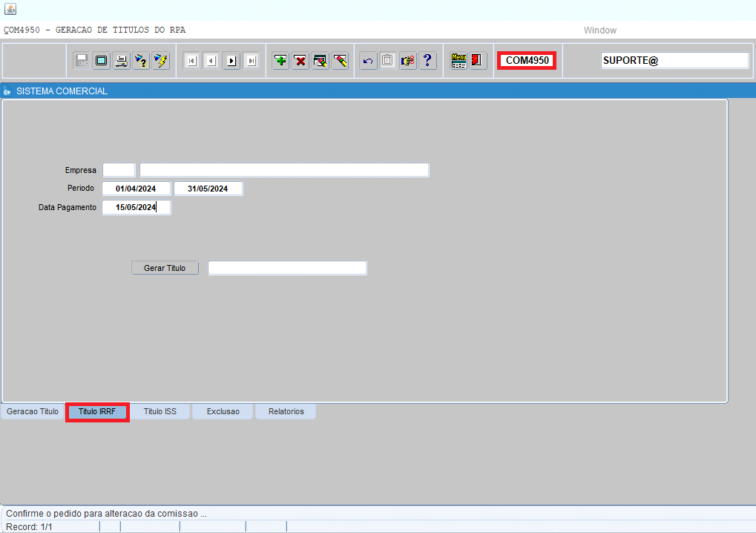The width and height of the screenshot is (756, 533).
Task: Open the Window menu
Action: point(599,30)
